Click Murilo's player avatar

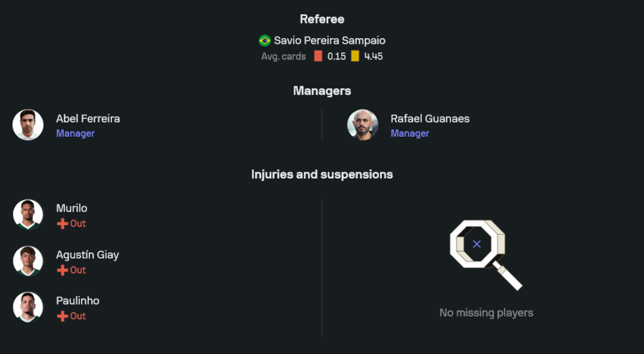click(28, 215)
